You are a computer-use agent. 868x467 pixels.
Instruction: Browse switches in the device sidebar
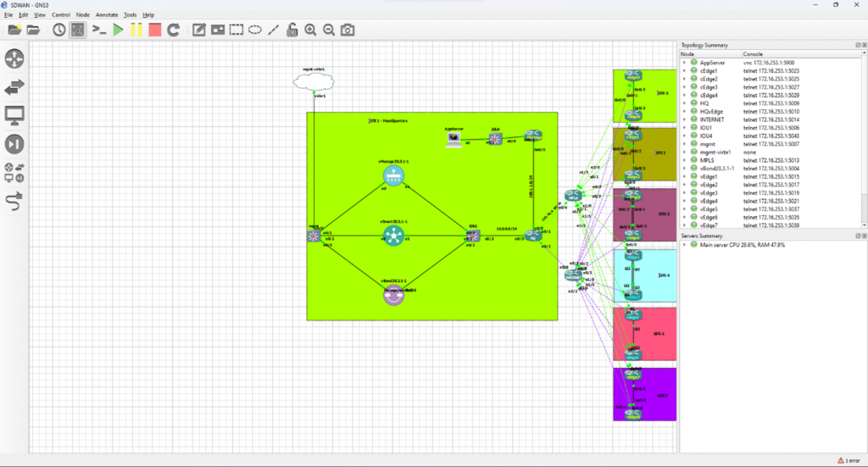14,86
